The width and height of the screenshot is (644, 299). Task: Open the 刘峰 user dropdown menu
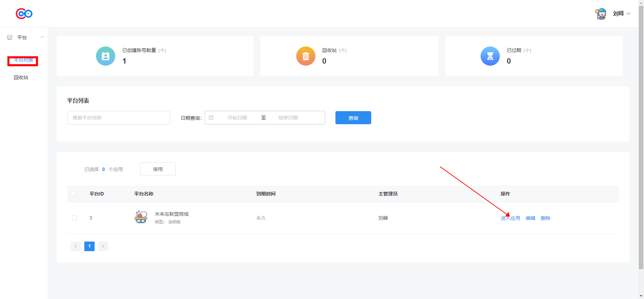tap(622, 14)
